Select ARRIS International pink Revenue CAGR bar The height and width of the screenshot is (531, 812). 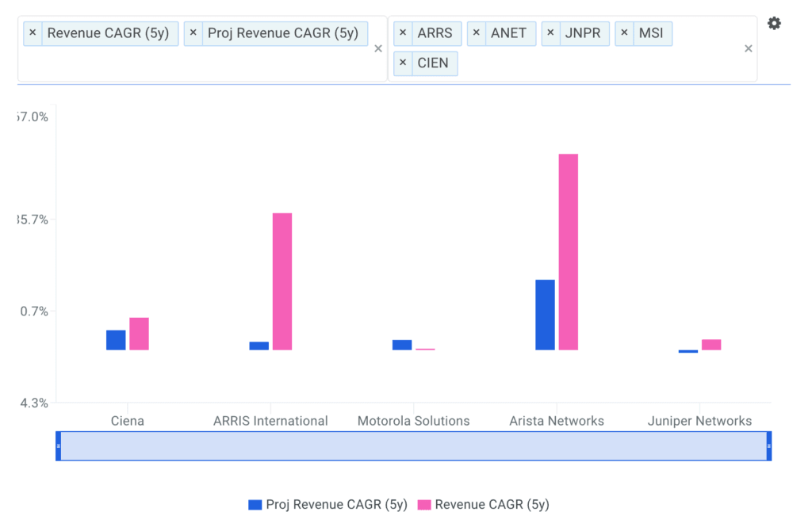point(282,281)
